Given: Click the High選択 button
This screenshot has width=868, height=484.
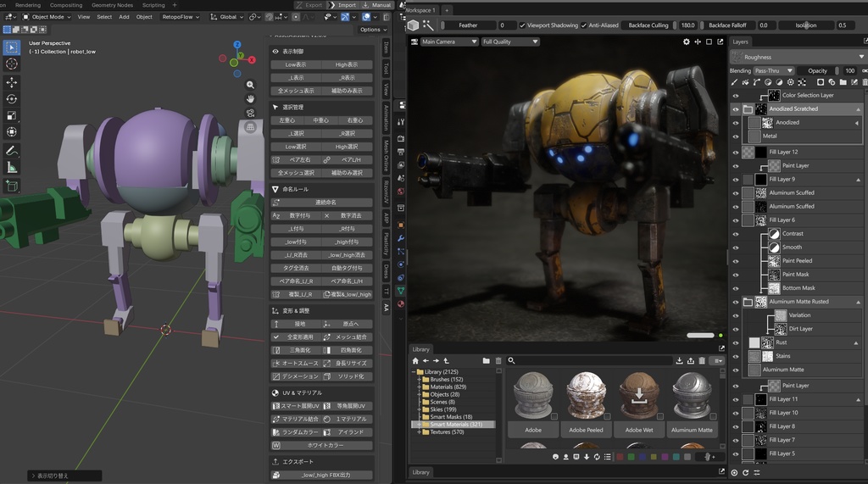Looking at the screenshot, I should point(347,147).
